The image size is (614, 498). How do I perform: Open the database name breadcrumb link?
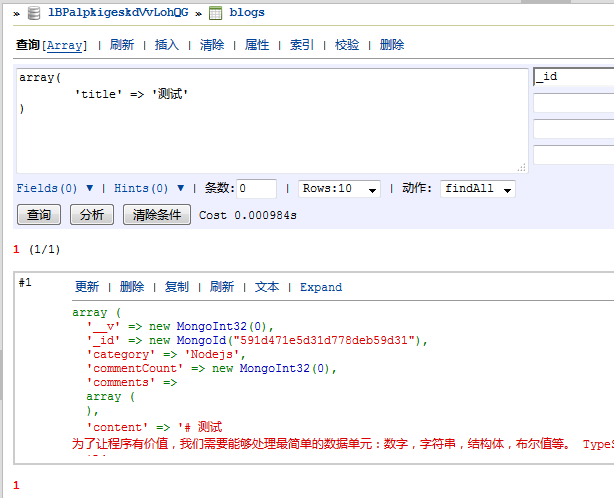point(118,13)
